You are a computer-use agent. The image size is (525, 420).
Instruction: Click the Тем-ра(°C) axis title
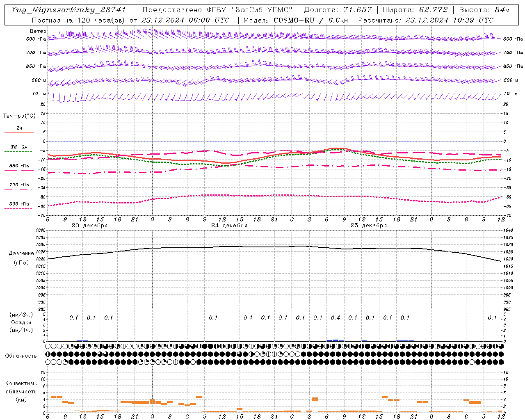(x=19, y=116)
